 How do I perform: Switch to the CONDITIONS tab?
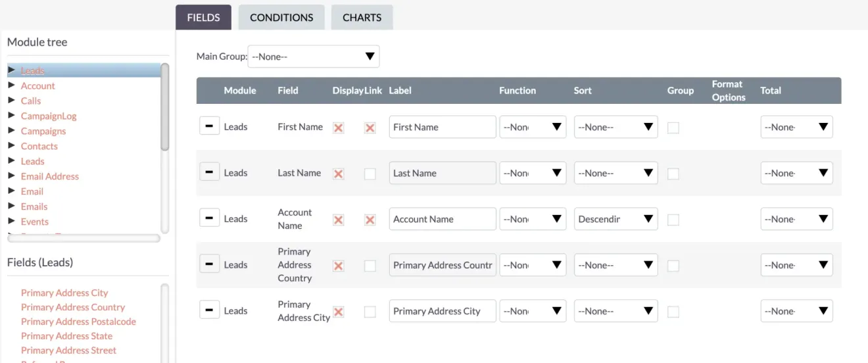(281, 18)
